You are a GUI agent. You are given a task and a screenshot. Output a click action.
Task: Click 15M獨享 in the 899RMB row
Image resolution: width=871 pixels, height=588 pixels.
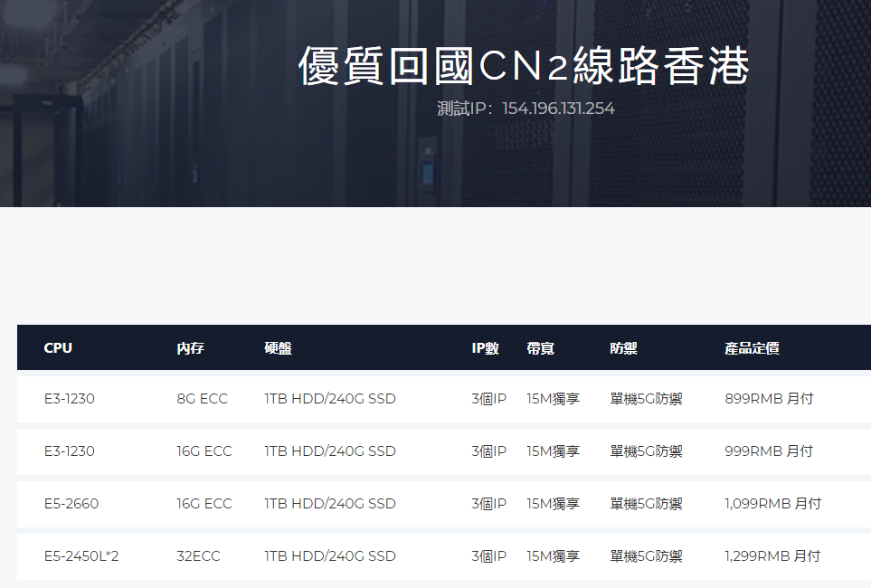point(554,399)
